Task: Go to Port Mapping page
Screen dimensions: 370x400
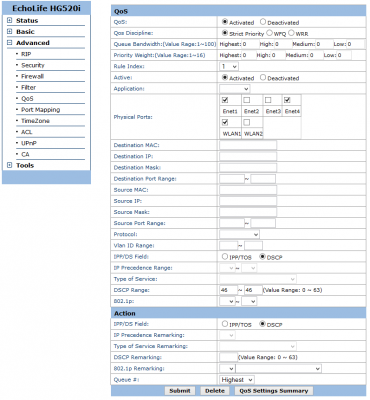Action: coord(41,110)
